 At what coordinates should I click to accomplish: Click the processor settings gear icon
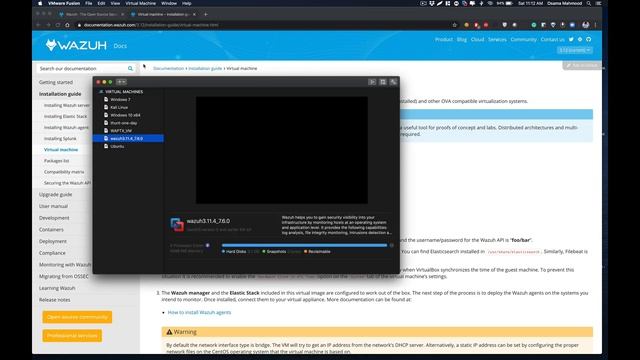[208, 245]
